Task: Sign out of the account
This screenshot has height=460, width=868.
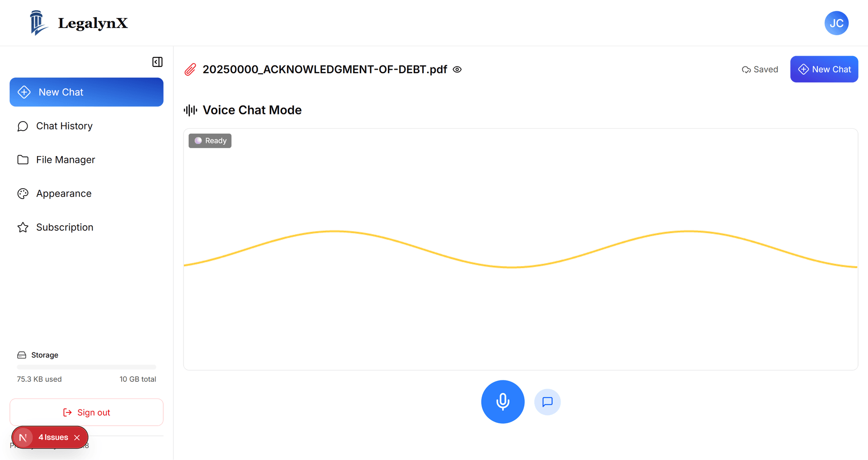Action: coord(86,413)
